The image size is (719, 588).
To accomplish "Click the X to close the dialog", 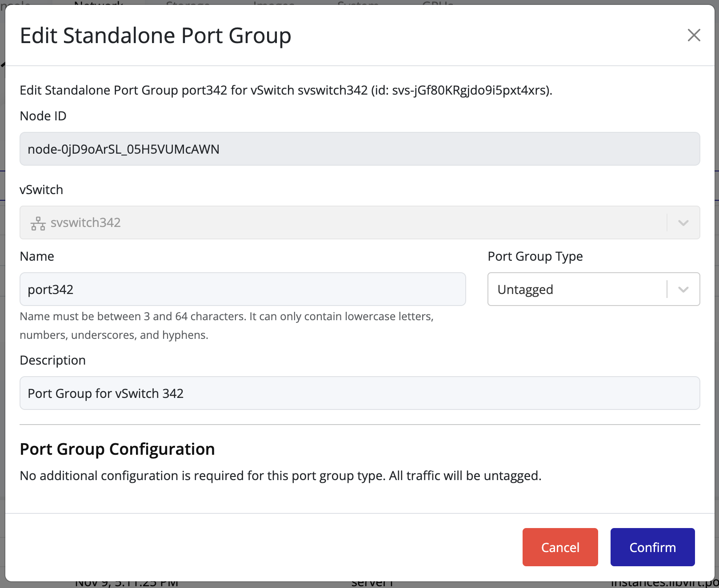I will click(x=694, y=35).
